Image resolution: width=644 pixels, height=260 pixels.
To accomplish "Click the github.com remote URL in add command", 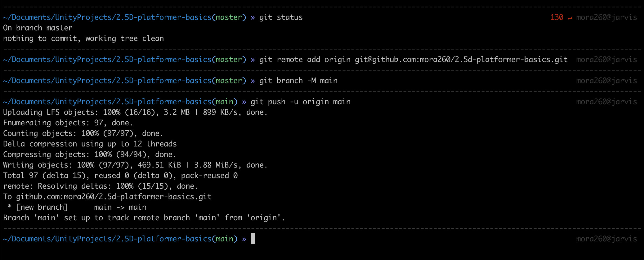I will [x=461, y=60].
